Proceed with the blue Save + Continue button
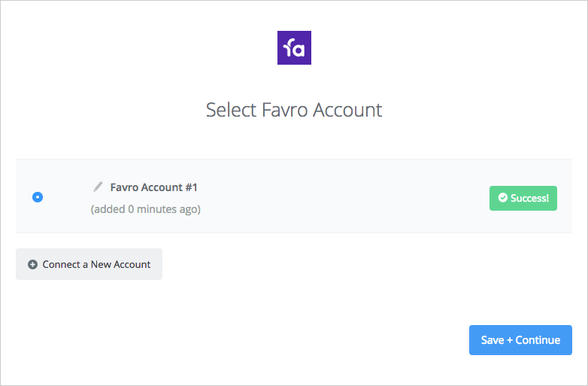588x386 pixels. [520, 340]
